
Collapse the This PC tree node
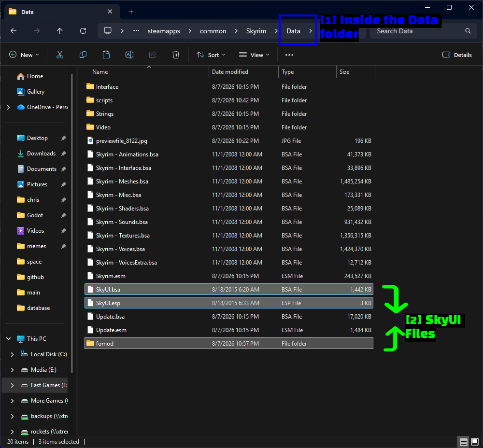click(x=9, y=339)
